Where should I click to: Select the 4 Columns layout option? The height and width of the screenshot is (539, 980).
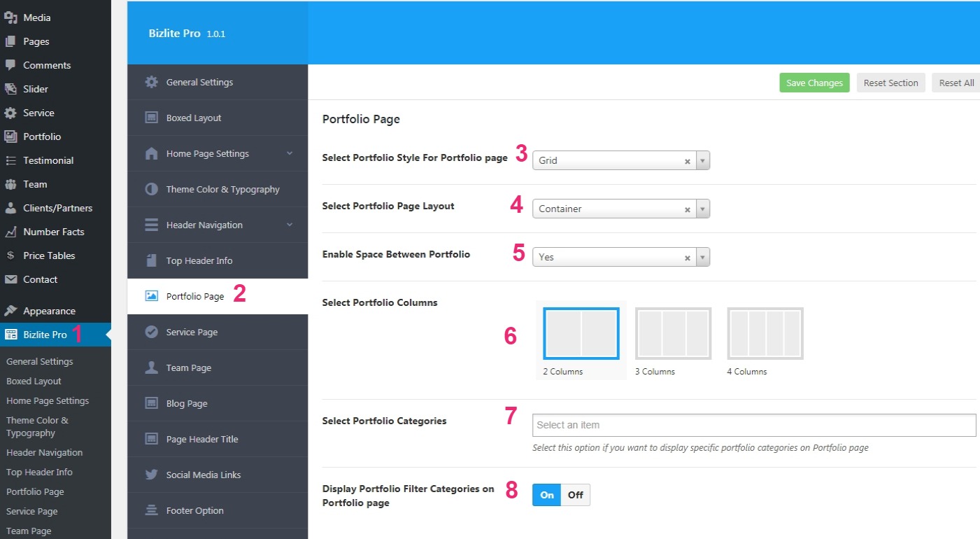pyautogui.click(x=765, y=333)
